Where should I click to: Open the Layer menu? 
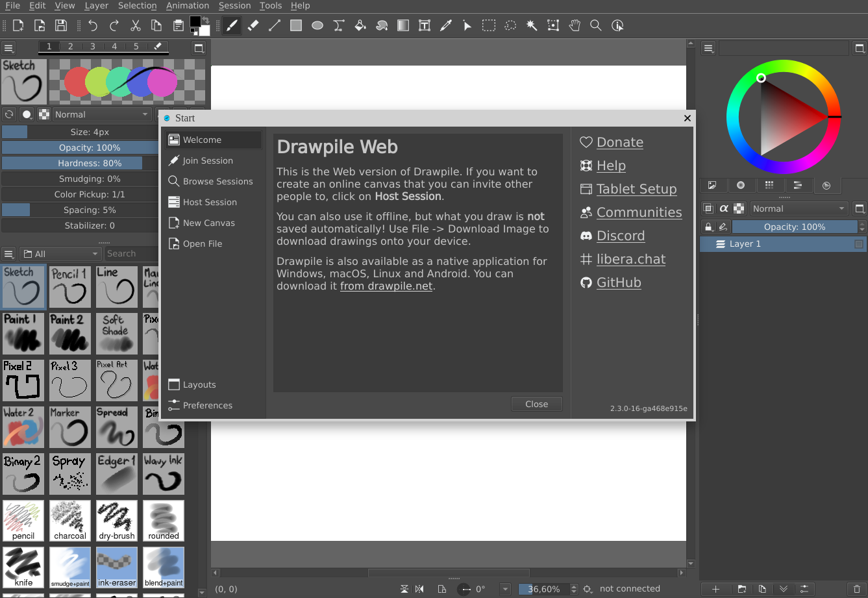97,5
